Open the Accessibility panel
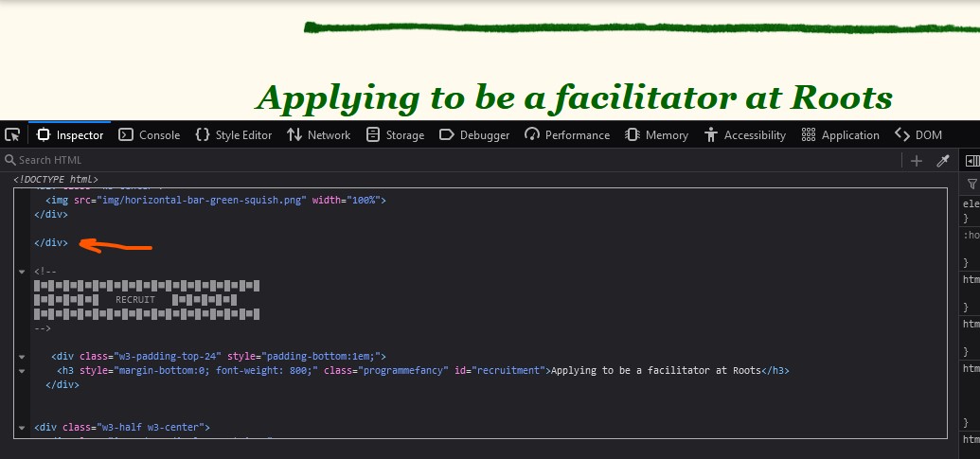980x459 pixels. [745, 135]
